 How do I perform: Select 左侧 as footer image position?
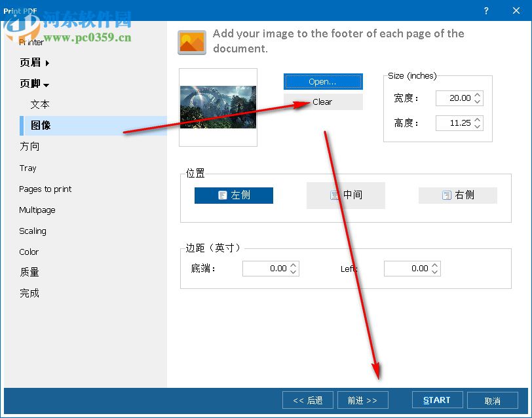pyautogui.click(x=233, y=195)
